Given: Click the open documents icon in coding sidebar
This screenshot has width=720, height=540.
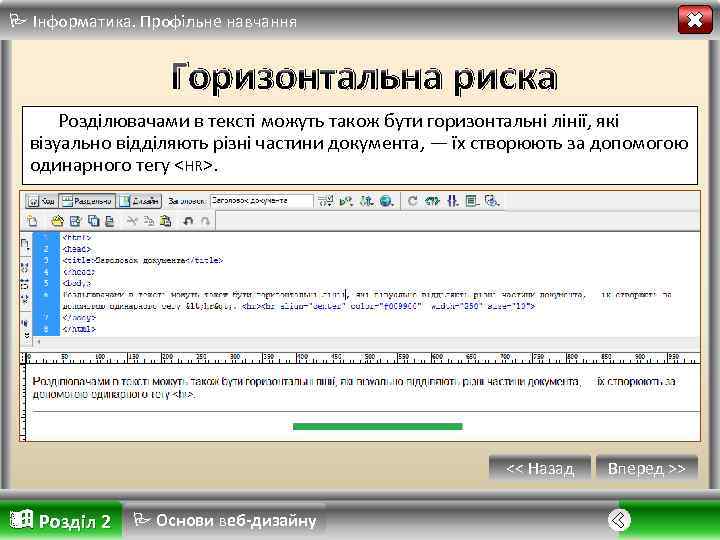Looking at the screenshot, I should tap(25, 244).
